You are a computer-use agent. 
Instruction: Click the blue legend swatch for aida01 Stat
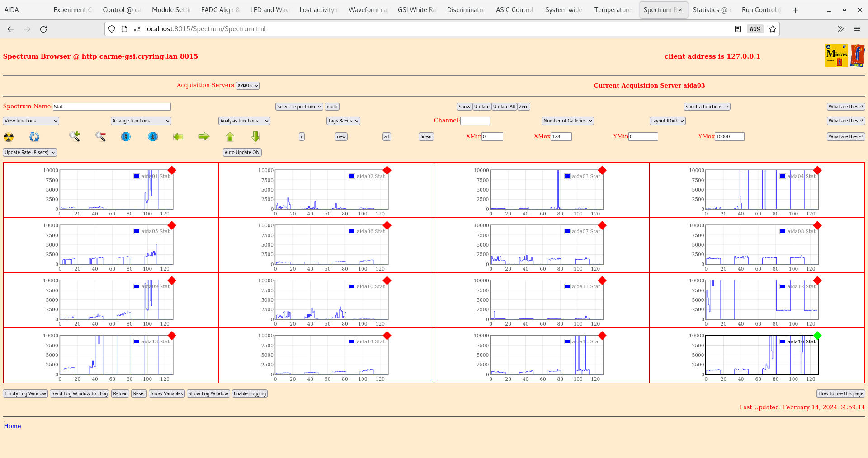[136, 176]
